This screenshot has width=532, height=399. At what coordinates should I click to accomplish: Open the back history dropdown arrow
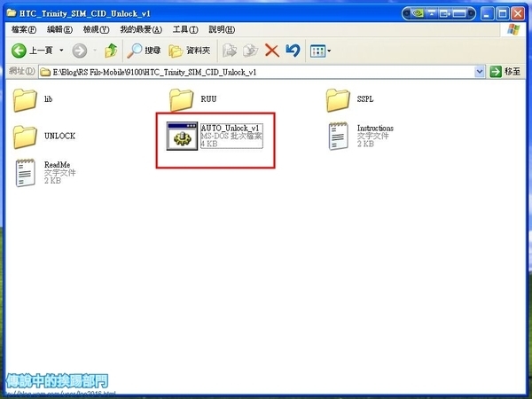click(61, 51)
